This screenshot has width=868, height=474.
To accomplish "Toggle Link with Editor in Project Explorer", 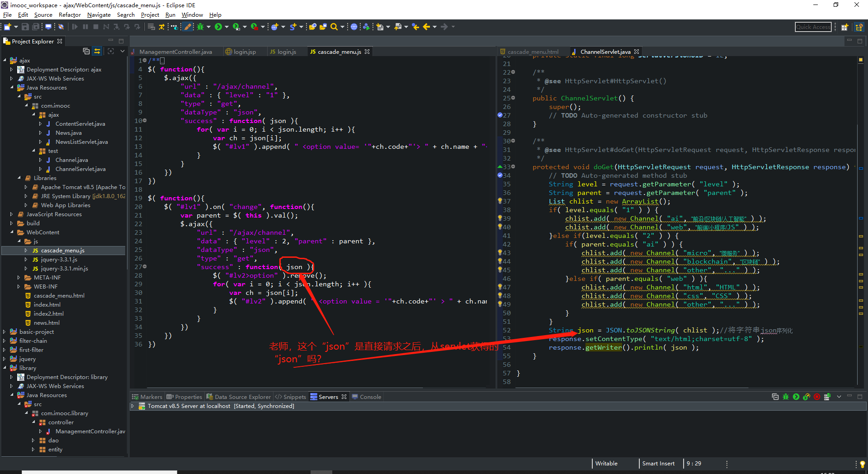I will pos(97,51).
